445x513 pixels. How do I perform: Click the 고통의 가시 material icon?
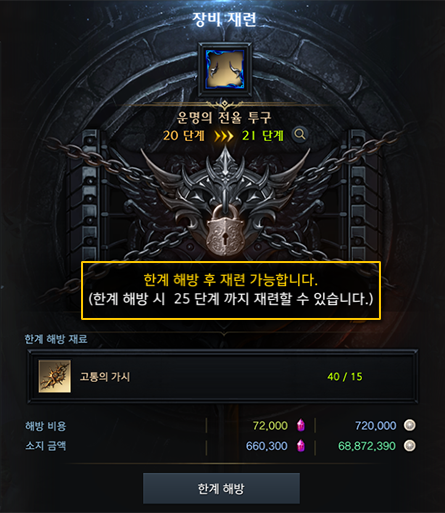click(55, 376)
